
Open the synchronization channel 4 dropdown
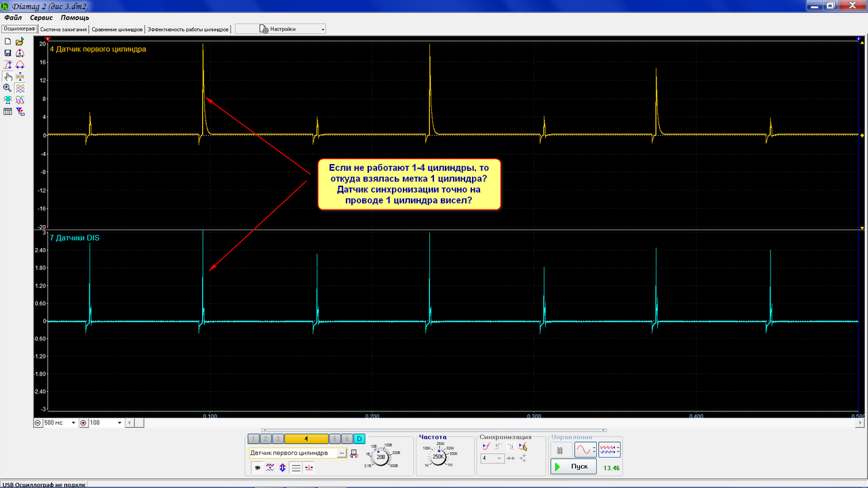click(492, 458)
